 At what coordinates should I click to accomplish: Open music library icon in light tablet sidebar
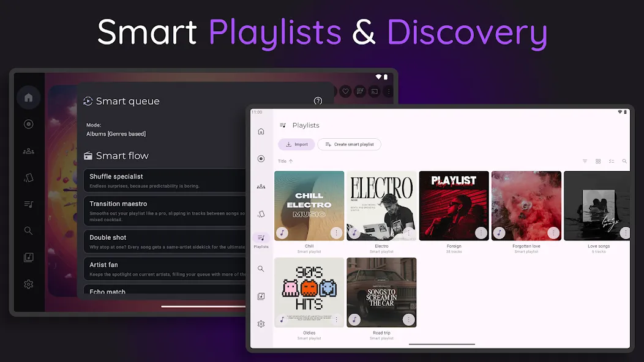pos(261,297)
